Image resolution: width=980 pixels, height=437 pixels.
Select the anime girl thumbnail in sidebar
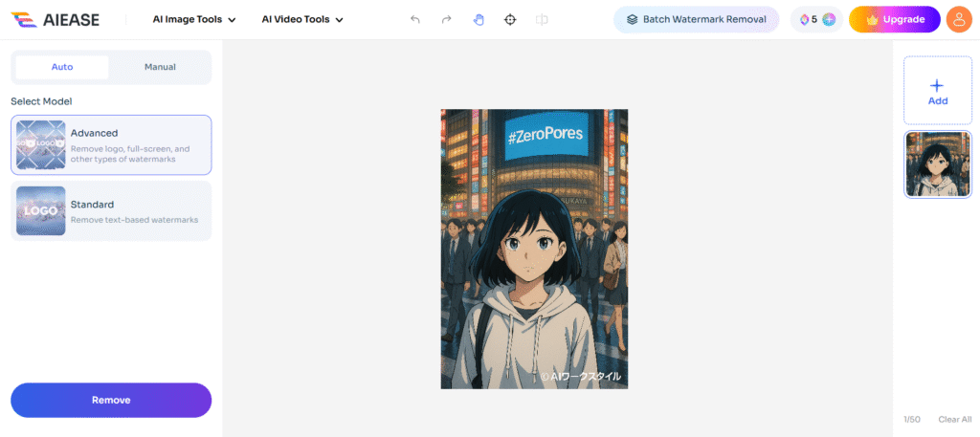[938, 164]
